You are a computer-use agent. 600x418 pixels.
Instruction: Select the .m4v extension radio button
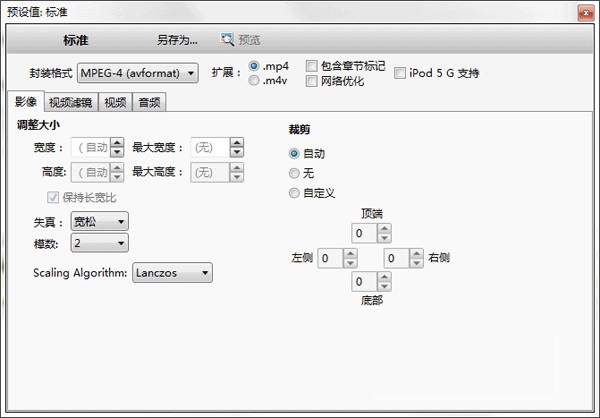[254, 80]
